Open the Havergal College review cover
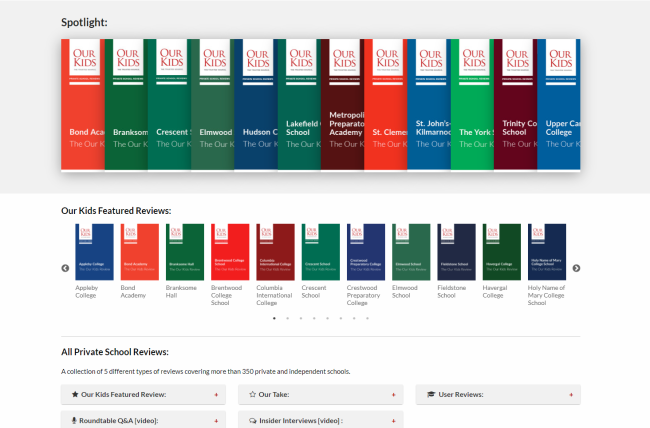650x428 pixels. click(502, 252)
